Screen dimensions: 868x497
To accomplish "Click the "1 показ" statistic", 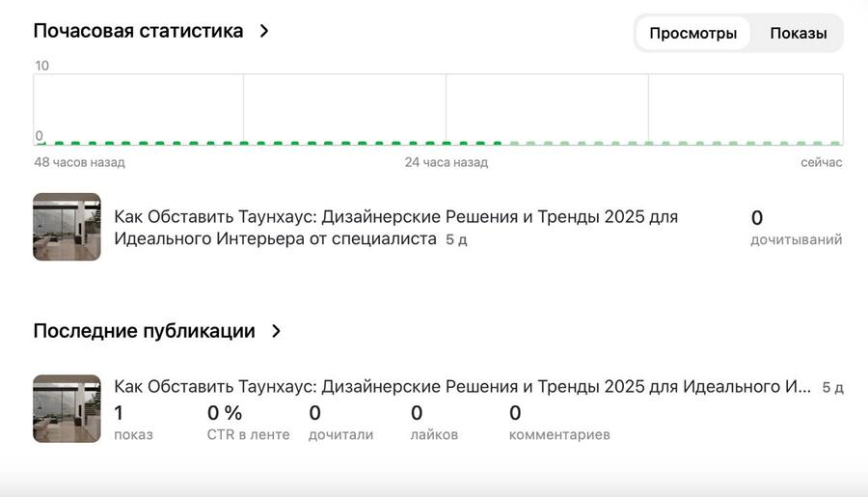I will [133, 423].
